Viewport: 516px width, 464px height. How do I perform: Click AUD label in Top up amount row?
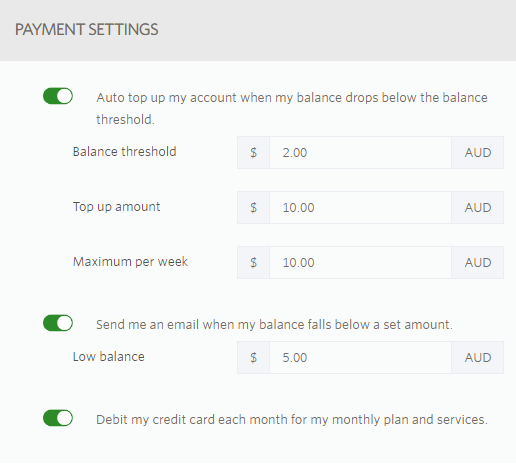(478, 207)
